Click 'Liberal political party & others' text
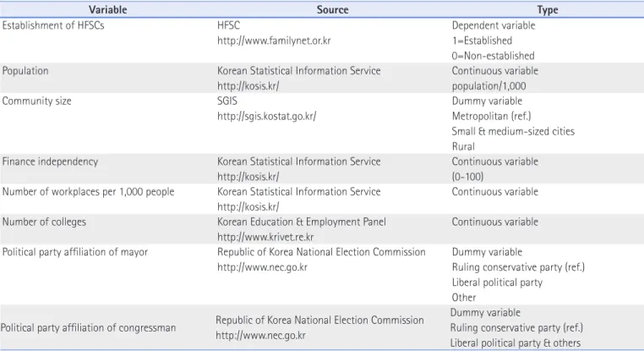 [516, 343]
